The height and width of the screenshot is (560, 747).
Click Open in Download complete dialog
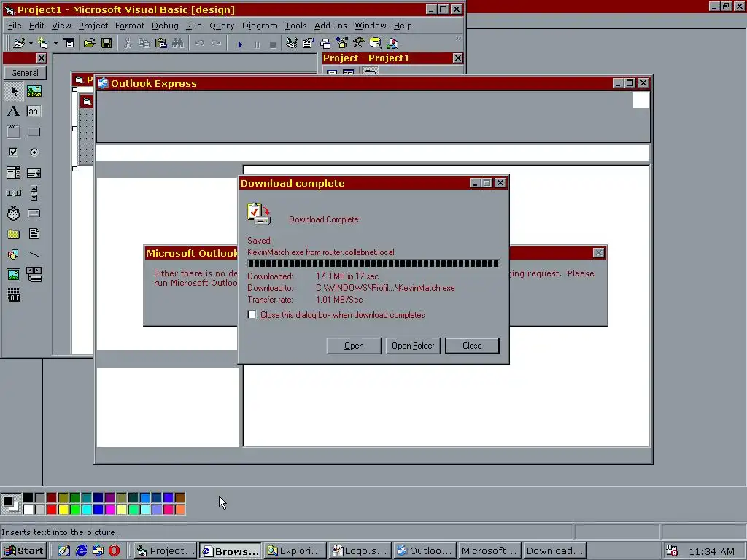(x=354, y=346)
